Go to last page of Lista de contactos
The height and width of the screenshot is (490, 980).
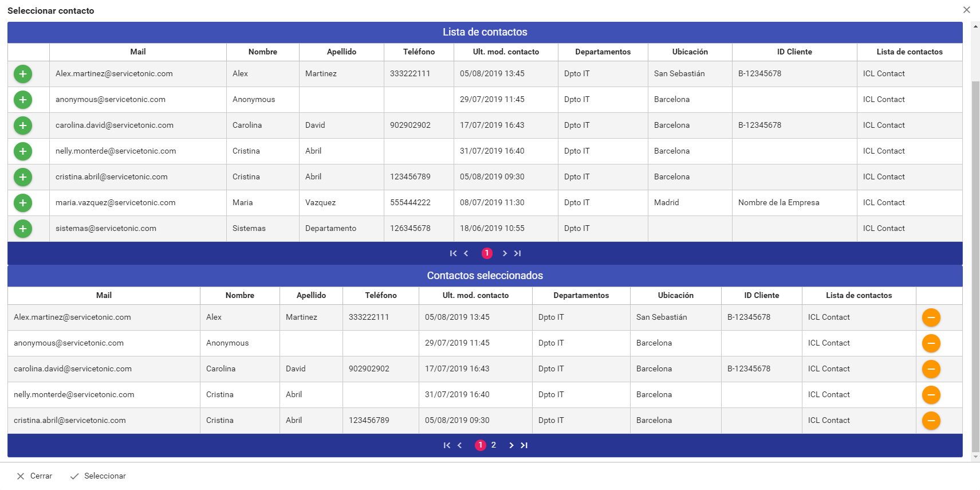click(x=518, y=253)
